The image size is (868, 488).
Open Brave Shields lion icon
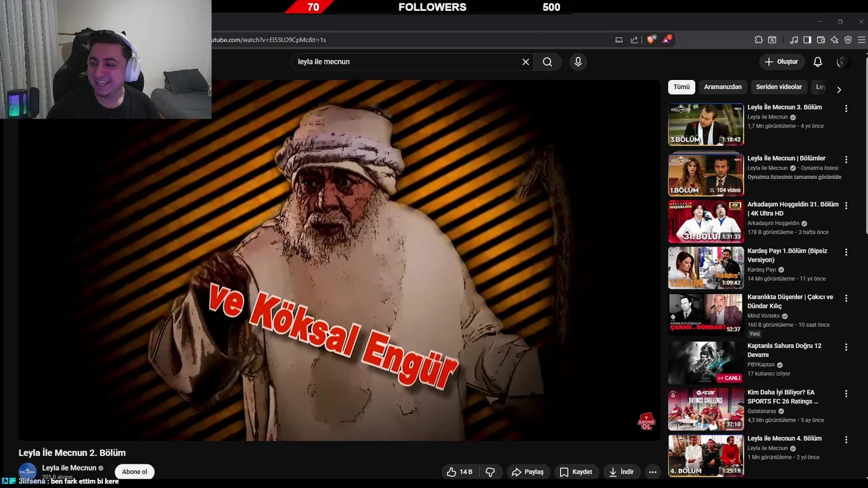[x=652, y=39]
